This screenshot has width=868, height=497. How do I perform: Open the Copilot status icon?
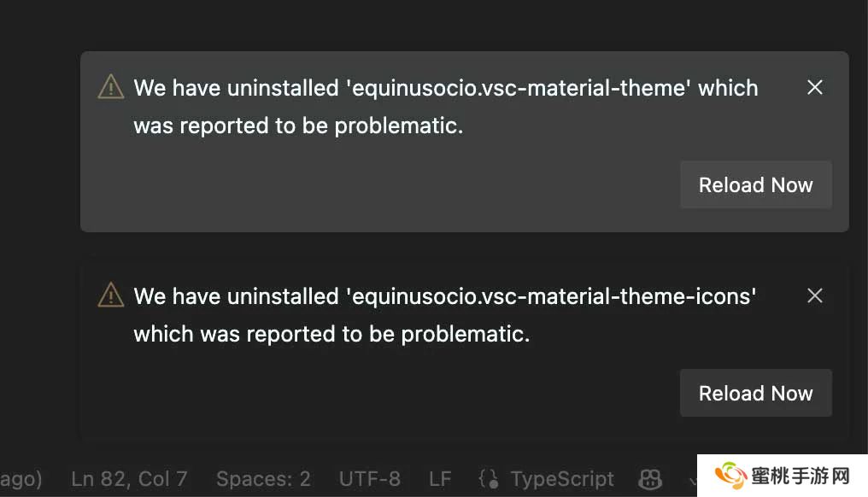click(651, 479)
